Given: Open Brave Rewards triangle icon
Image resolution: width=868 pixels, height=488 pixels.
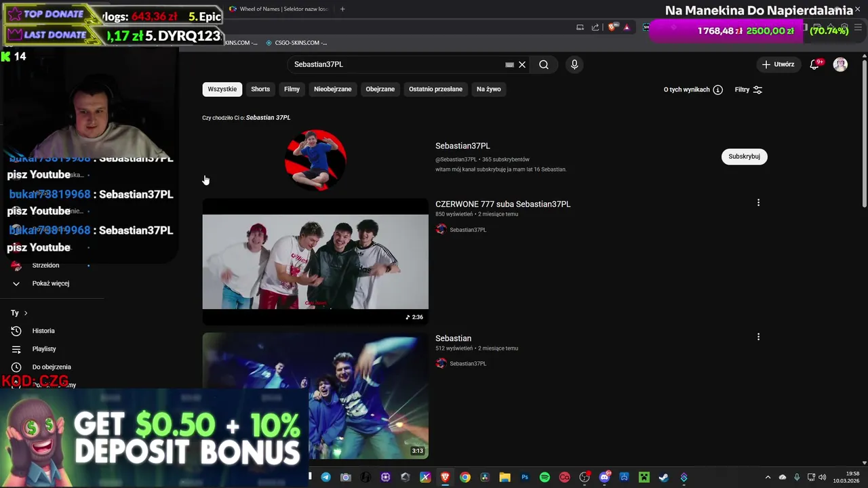Looking at the screenshot, I should click(x=627, y=27).
